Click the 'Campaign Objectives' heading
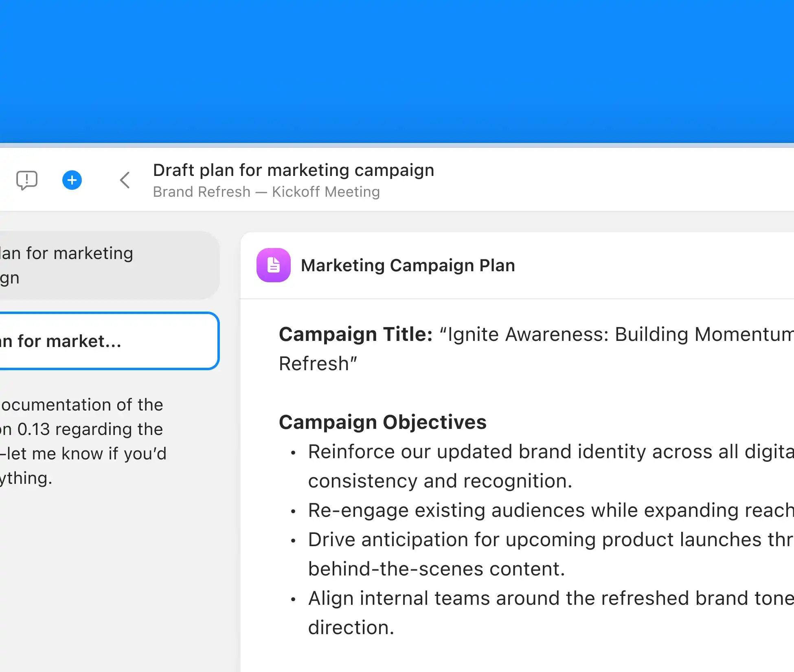 pyautogui.click(x=382, y=422)
